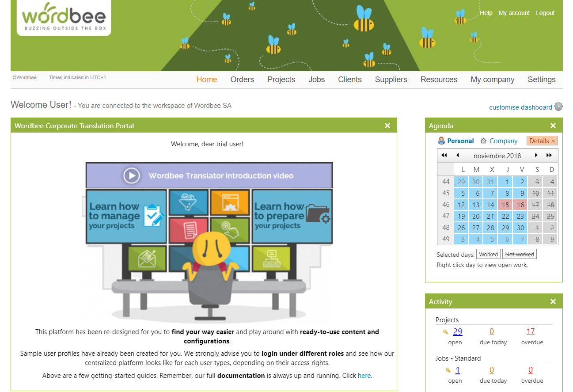Mark selected days as Worked
The image size is (573, 392).
(x=488, y=254)
